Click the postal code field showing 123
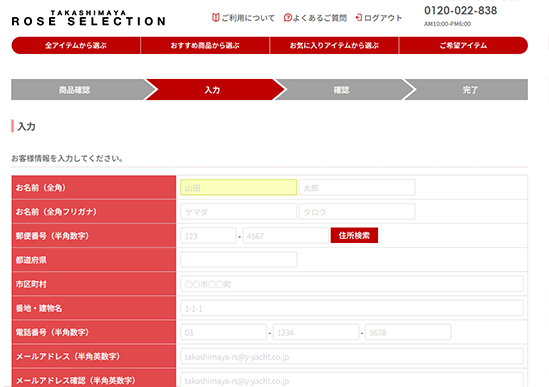Viewport: 549px width, 387px height. [x=208, y=236]
